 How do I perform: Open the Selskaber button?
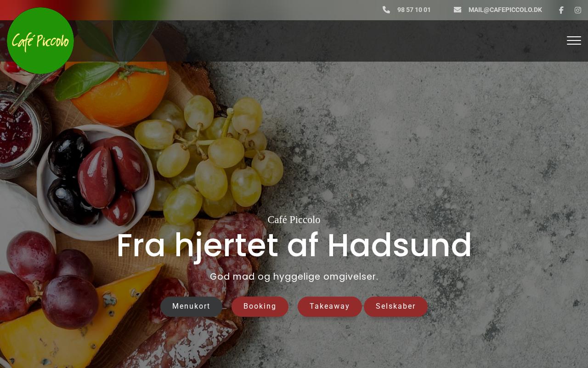[x=396, y=306]
